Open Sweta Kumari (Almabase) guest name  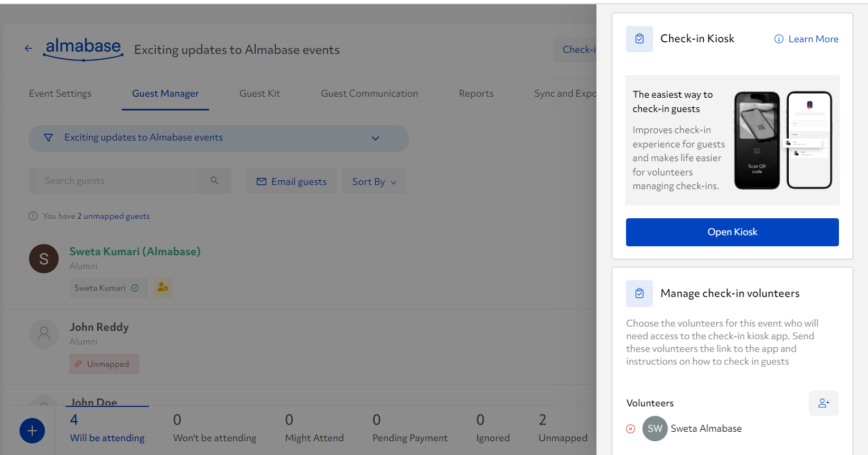pyautogui.click(x=135, y=252)
